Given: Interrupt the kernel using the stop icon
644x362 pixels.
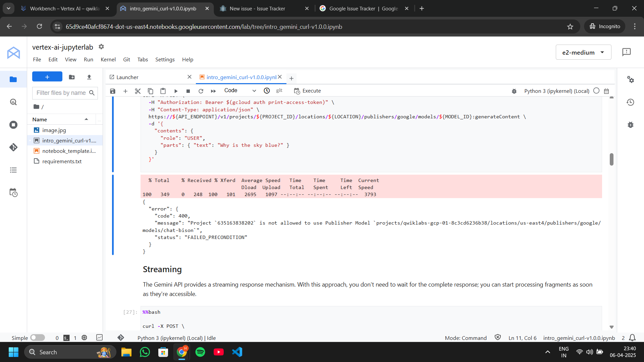Looking at the screenshot, I should tap(188, 91).
